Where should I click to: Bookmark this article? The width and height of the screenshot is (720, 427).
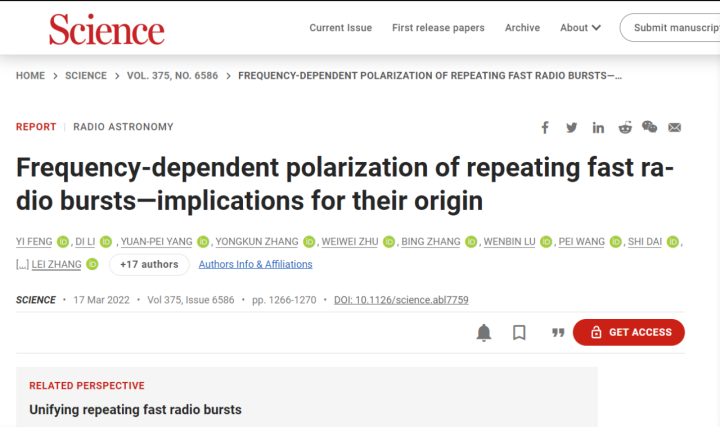pyautogui.click(x=519, y=332)
